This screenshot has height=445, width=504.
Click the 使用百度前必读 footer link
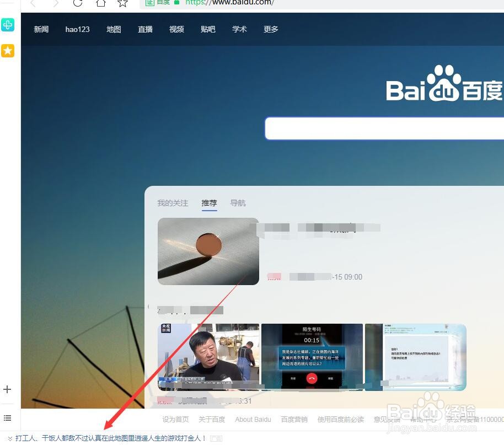coord(340,419)
